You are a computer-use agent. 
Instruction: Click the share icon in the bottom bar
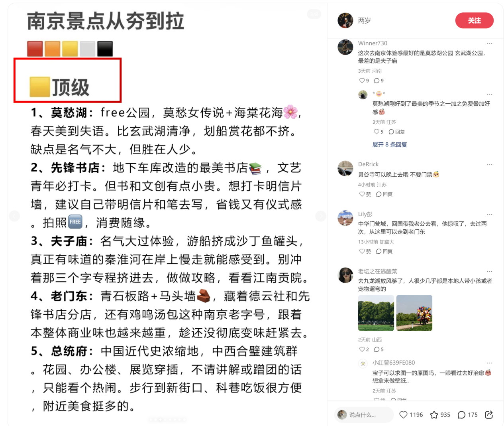click(x=489, y=415)
